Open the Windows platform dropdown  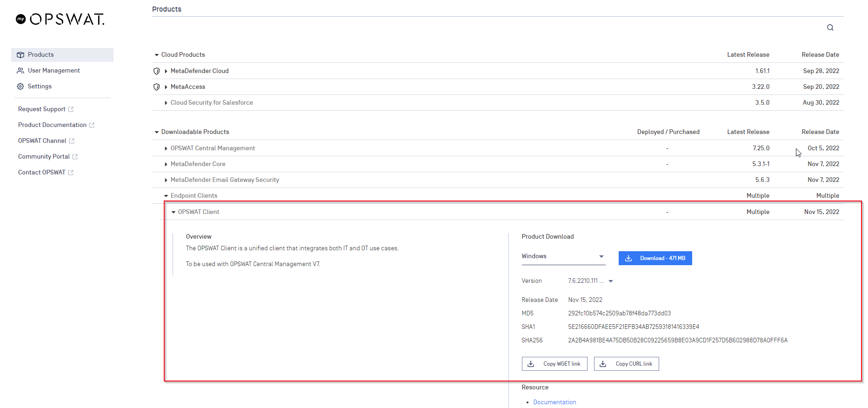pyautogui.click(x=563, y=257)
